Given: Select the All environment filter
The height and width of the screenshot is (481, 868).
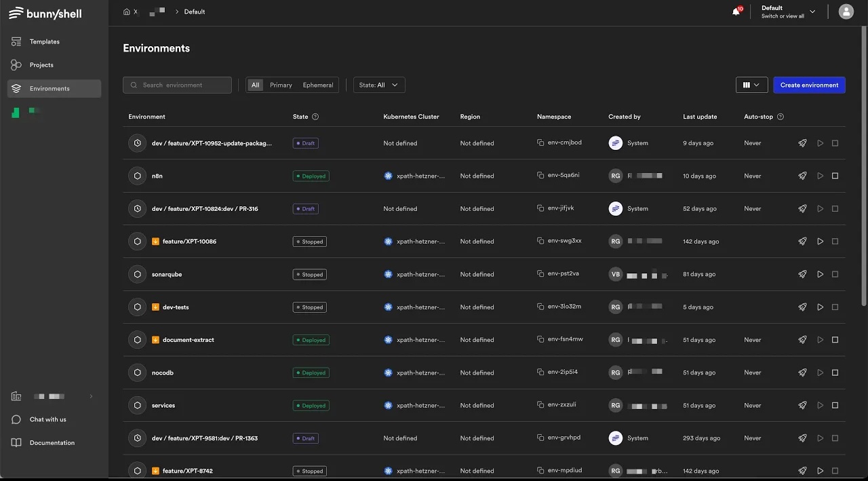Looking at the screenshot, I should (255, 85).
